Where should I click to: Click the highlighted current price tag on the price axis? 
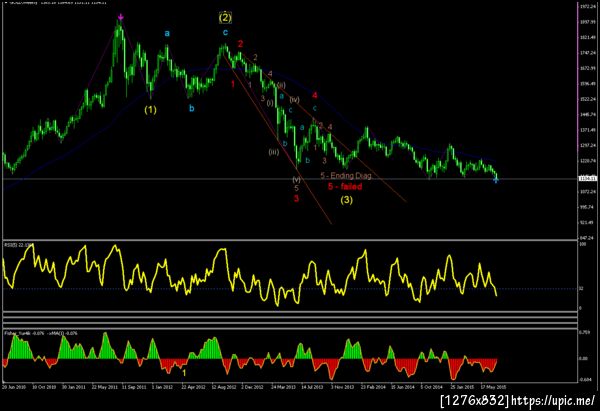pos(587,178)
